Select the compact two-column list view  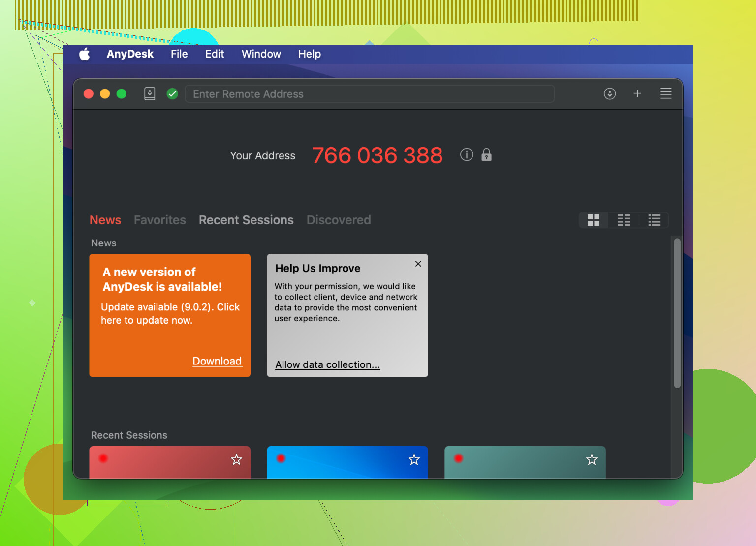point(624,220)
